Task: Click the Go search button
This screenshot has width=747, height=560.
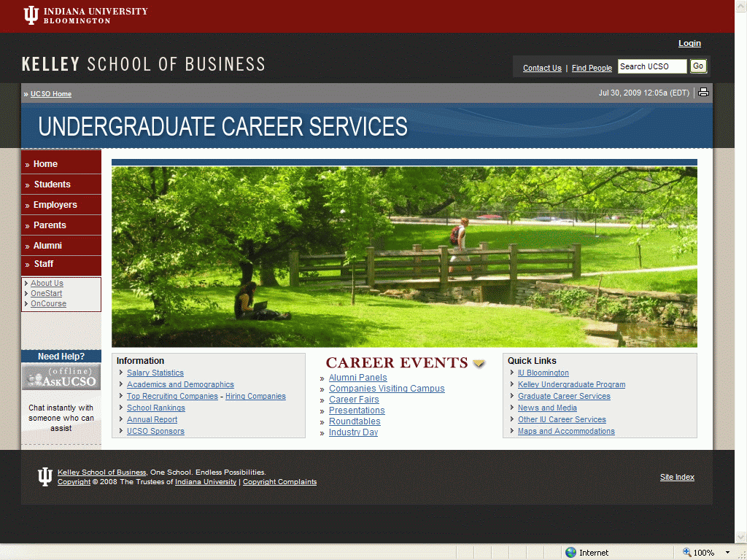Action: (698, 66)
